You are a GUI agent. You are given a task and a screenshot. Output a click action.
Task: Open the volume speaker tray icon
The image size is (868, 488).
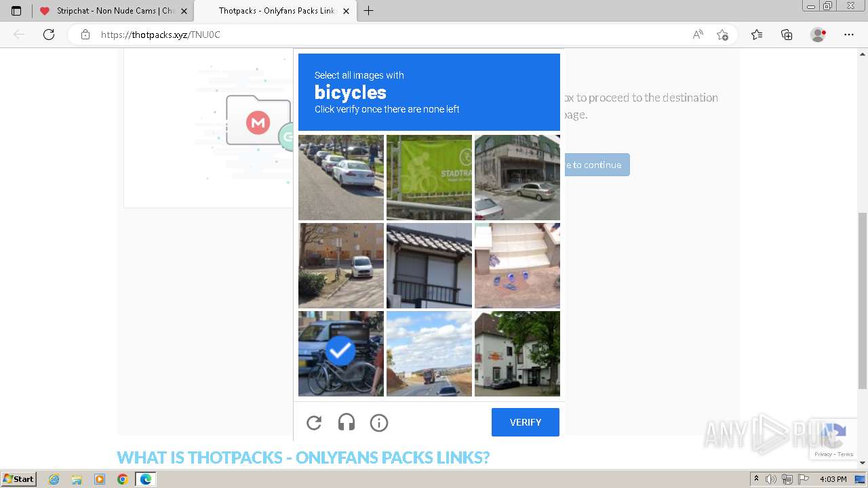click(x=771, y=479)
